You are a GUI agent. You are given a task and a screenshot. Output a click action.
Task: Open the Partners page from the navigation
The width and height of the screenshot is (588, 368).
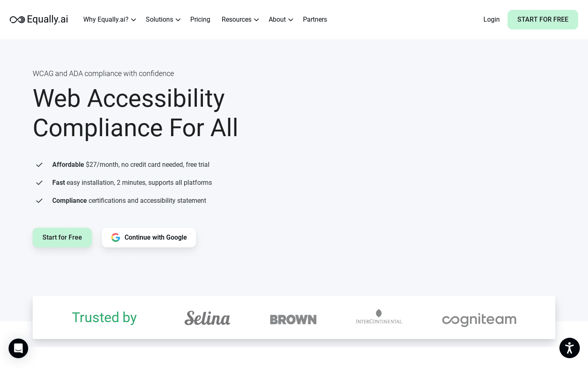315,20
